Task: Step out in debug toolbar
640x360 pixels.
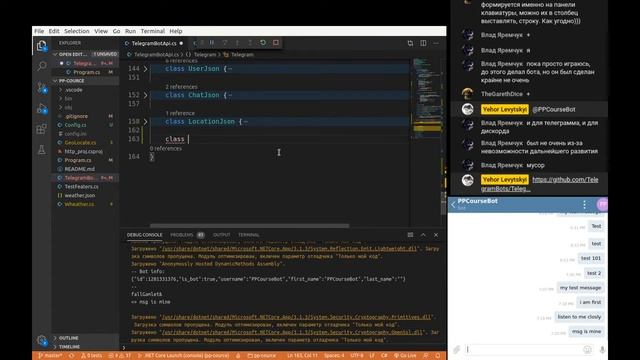Action: click(x=250, y=43)
